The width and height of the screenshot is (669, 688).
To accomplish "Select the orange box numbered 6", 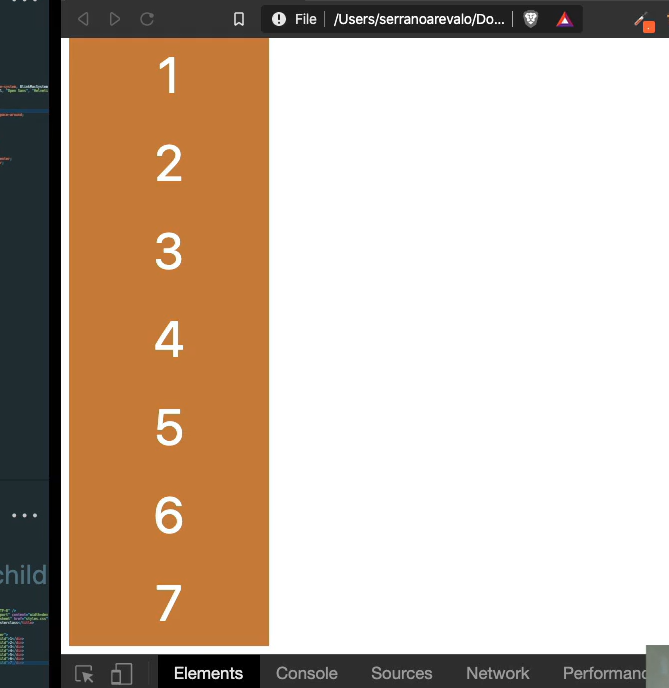I will coord(169,514).
